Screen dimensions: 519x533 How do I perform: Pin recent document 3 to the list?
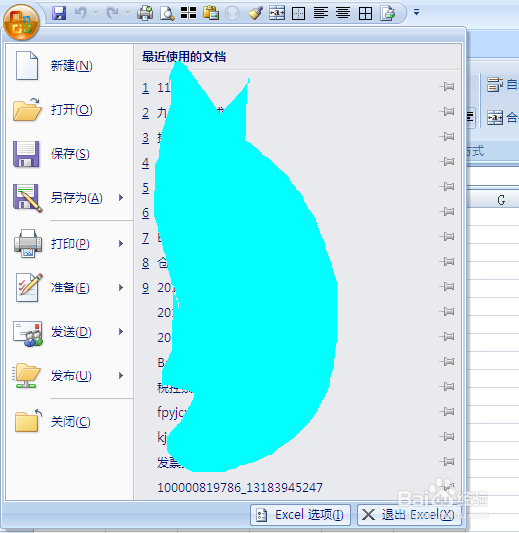point(447,137)
